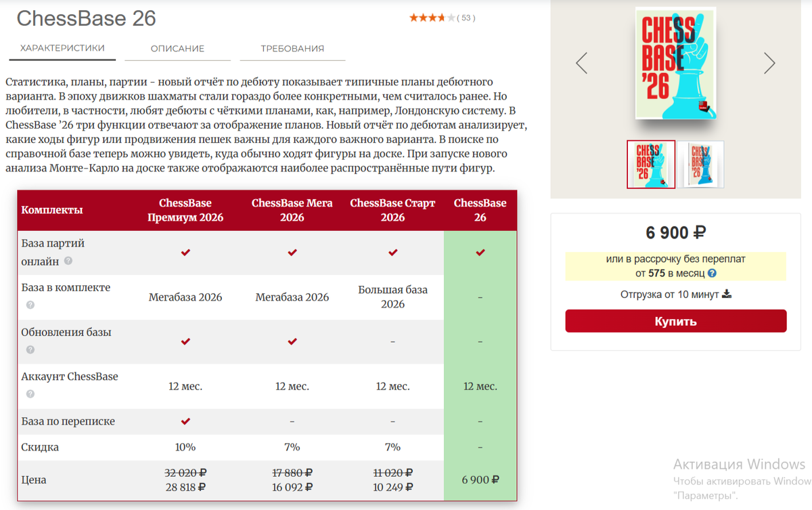
Task: Select Большая база 2026 cell
Action: click(x=392, y=297)
